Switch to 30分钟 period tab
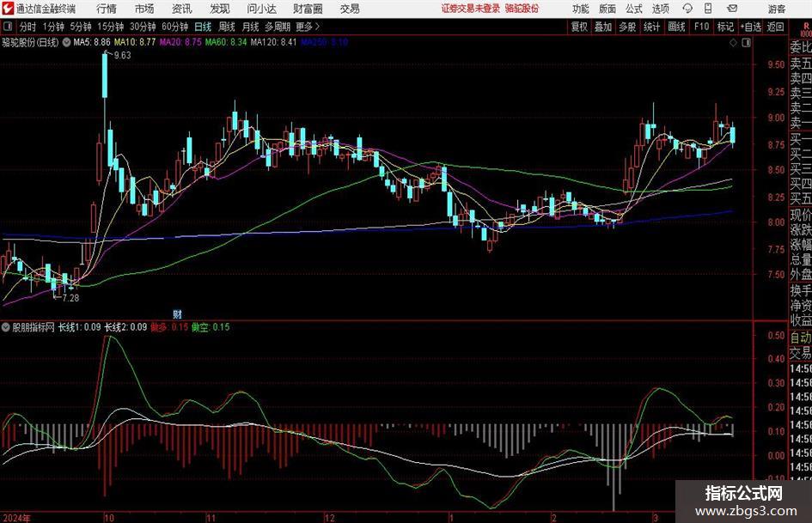This screenshot has width=812, height=523. [143, 27]
